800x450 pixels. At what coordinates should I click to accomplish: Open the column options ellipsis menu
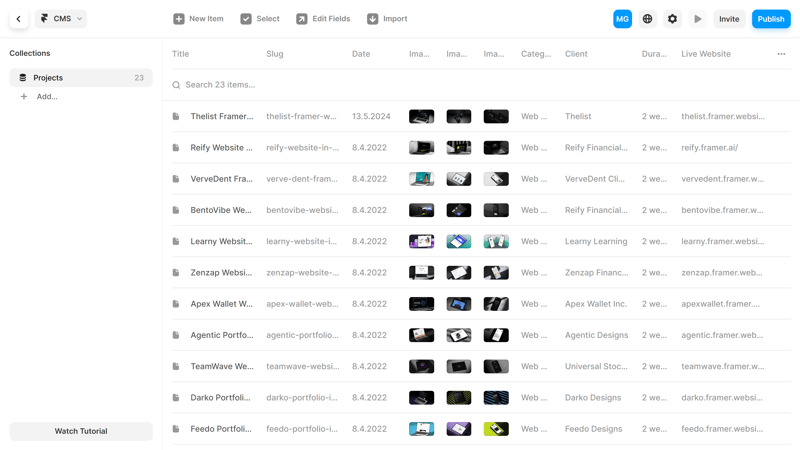point(781,54)
